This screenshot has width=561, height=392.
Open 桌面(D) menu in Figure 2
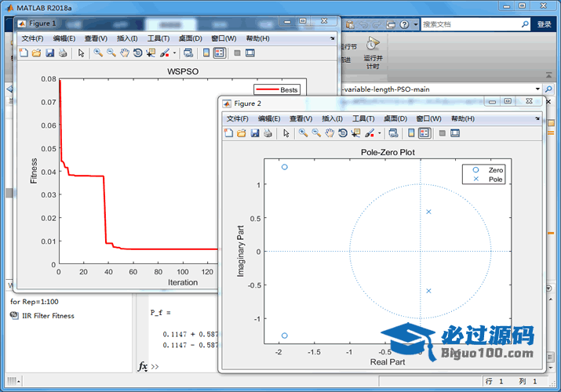pos(395,118)
